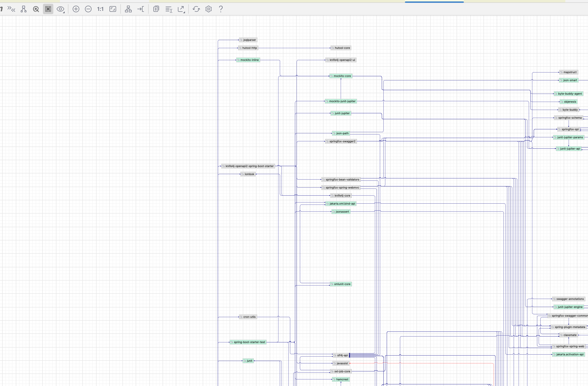Copy diagram to clipboard icon

[x=156, y=9]
